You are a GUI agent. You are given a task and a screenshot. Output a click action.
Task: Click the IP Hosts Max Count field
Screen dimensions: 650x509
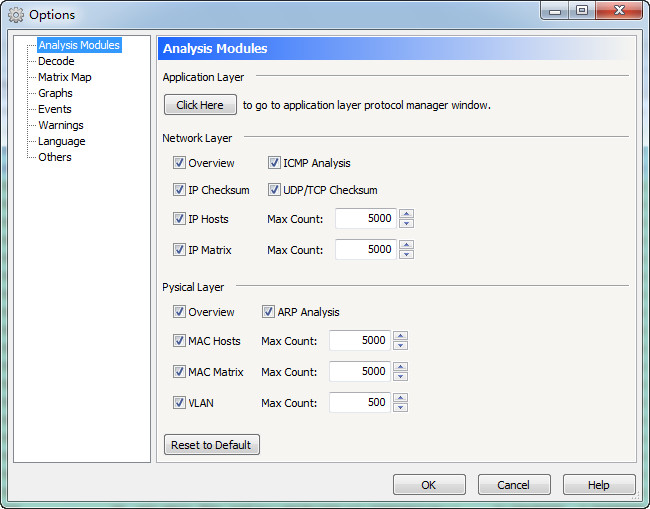[x=365, y=219]
